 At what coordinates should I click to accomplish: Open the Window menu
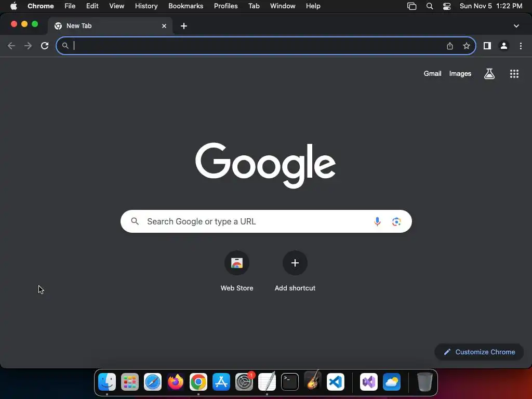[x=283, y=6]
